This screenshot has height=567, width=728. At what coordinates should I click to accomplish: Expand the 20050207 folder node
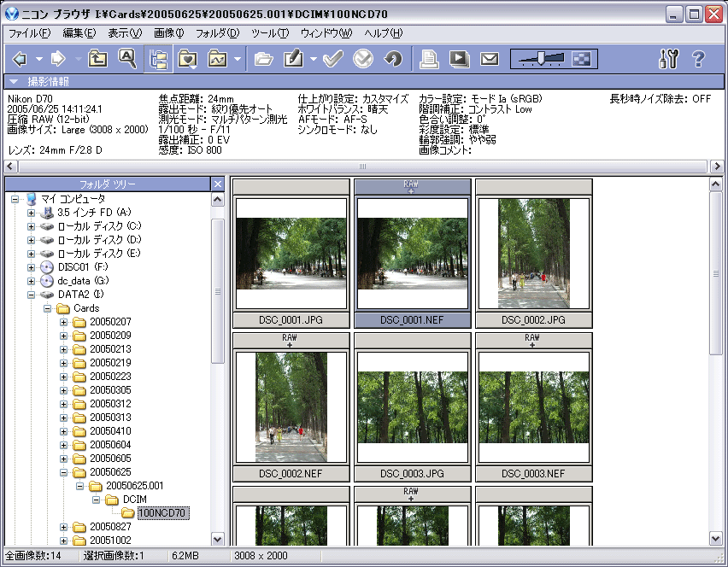[x=63, y=322]
